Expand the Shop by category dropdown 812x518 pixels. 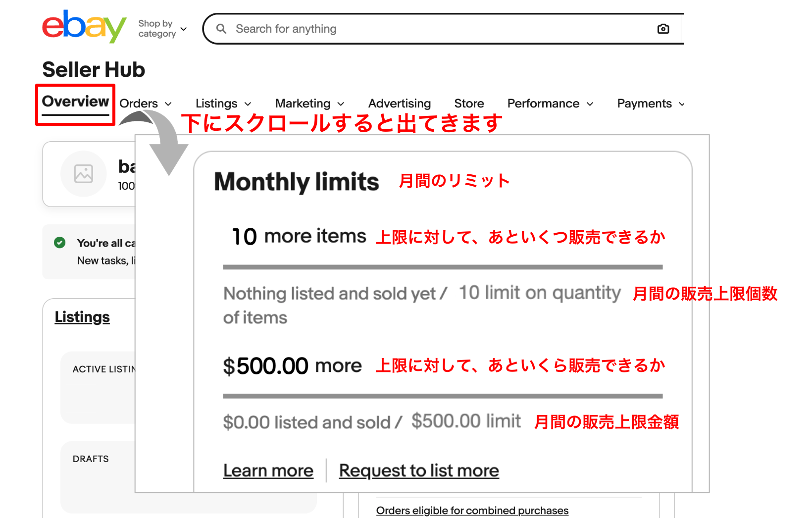point(163,29)
